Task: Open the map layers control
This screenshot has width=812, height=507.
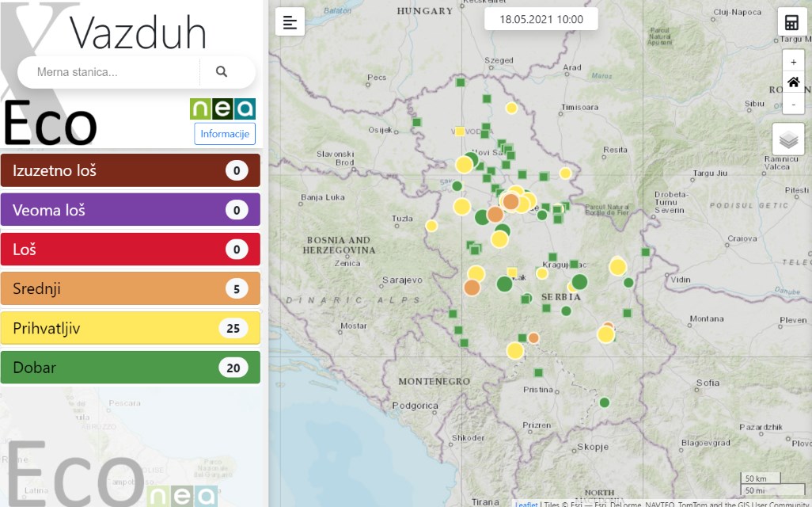Action: click(788, 139)
